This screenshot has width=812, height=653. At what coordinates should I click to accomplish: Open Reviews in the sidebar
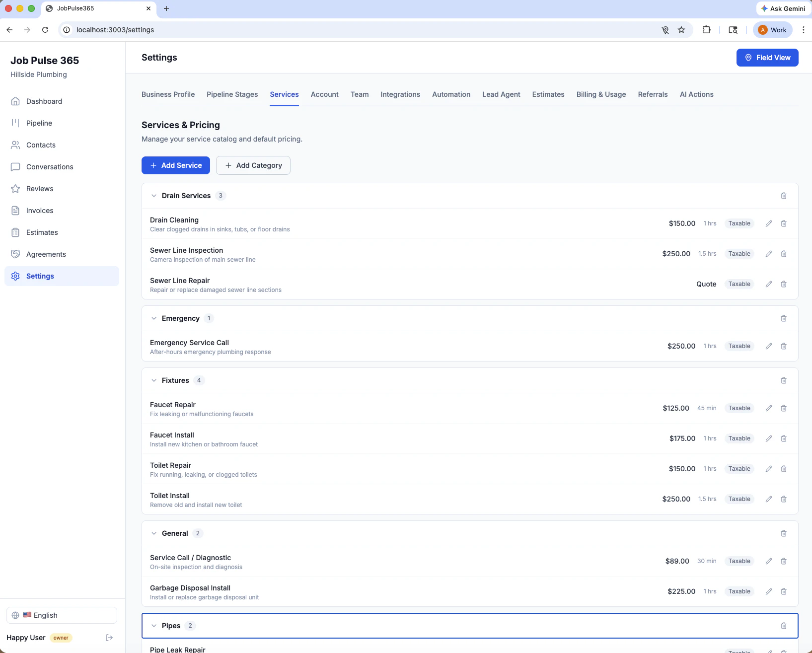[x=62, y=189]
